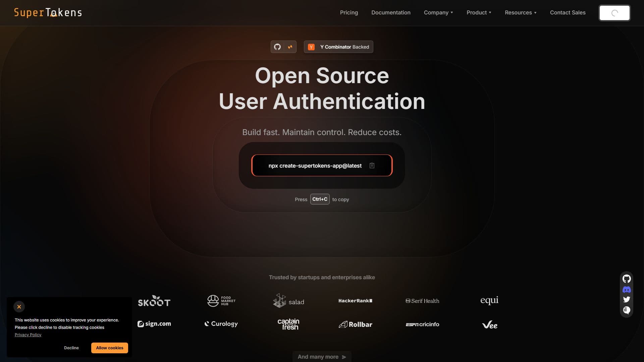Click the equi logo

pyautogui.click(x=489, y=300)
